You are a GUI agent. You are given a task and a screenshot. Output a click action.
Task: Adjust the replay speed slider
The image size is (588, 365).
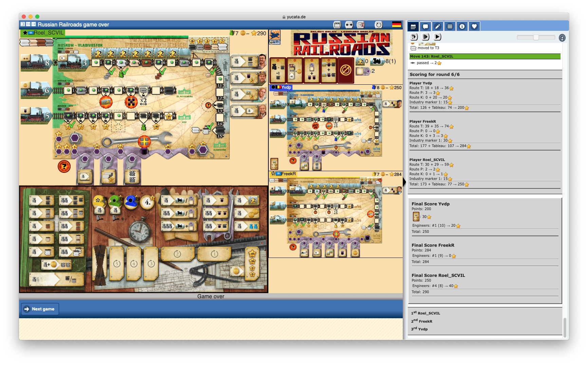(x=536, y=37)
